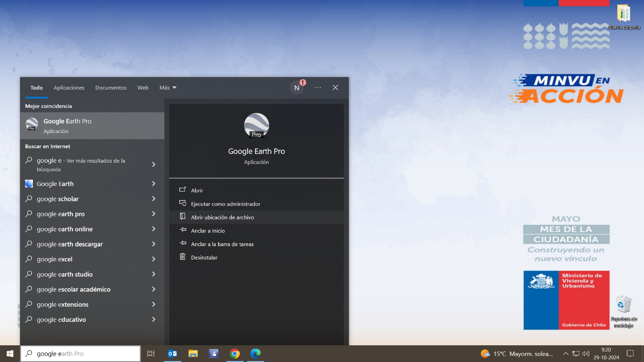
Task: Expand the google earth descargar suggestion arrow
Action: (x=154, y=244)
